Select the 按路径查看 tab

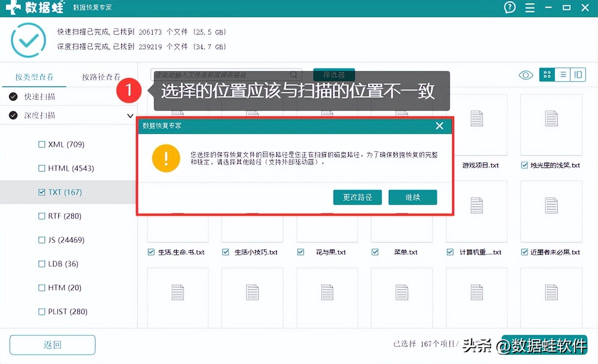(101, 77)
